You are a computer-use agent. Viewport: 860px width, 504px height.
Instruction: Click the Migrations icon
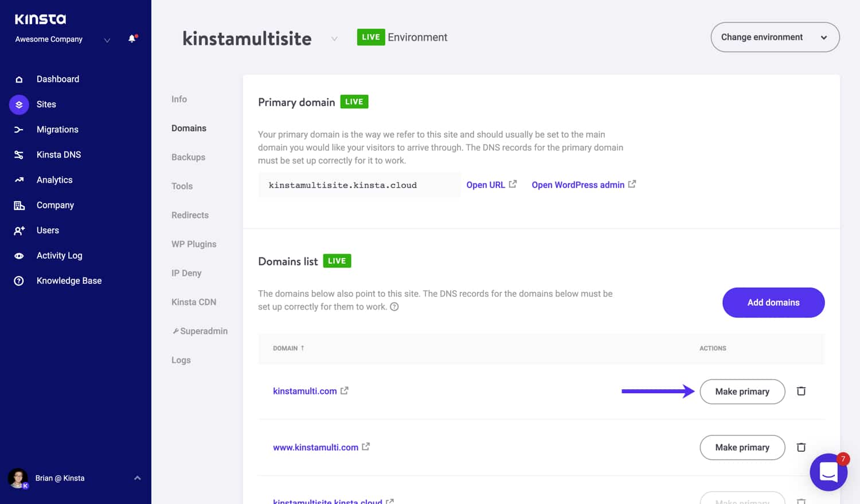point(19,130)
